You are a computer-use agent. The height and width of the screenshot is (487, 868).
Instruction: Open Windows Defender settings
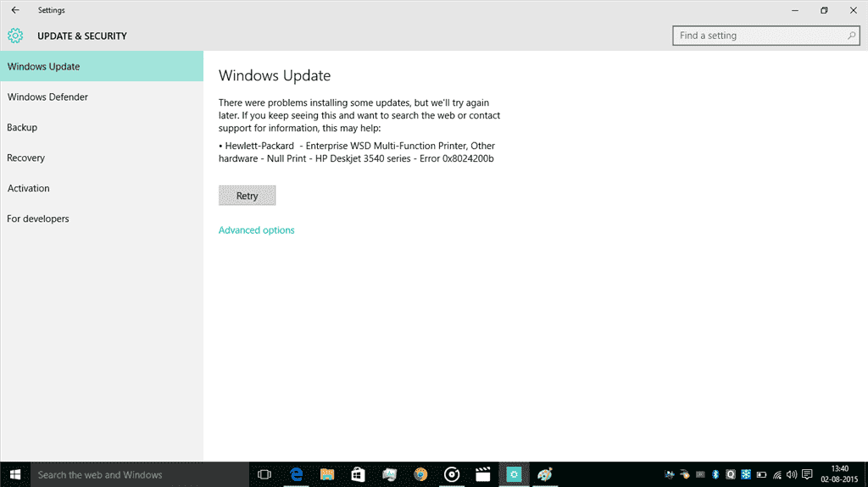[102, 97]
